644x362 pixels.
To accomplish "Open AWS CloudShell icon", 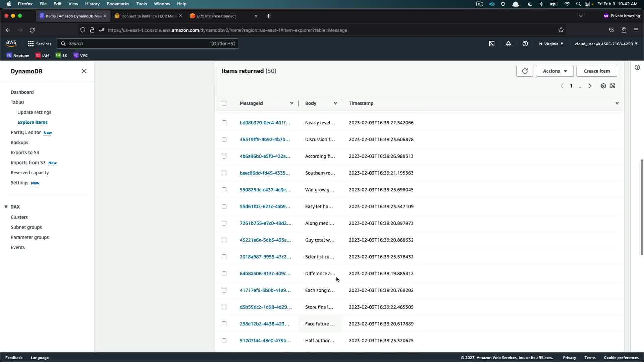I will pos(492,44).
